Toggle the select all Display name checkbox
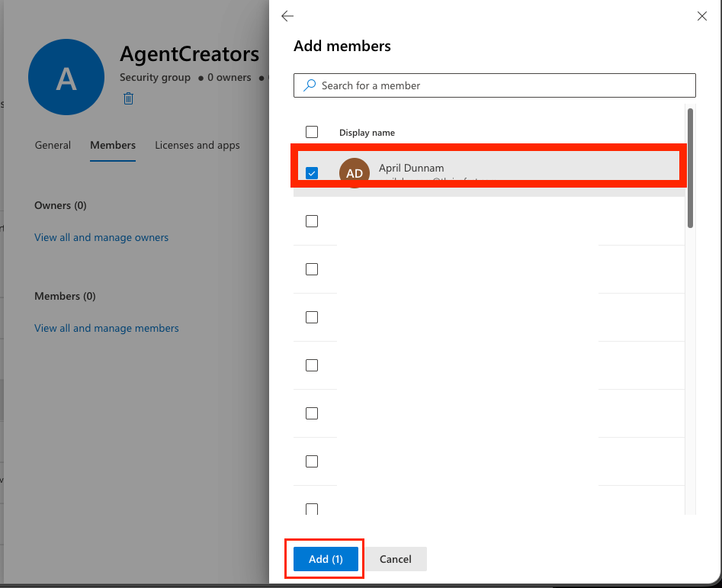 pos(312,132)
